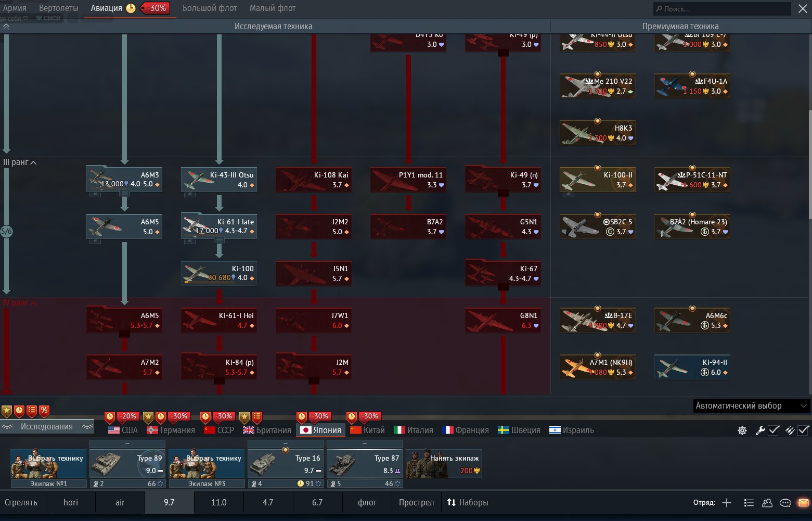Click the gold star badge above Исследования
The width and height of the screenshot is (812, 521).
7,411
